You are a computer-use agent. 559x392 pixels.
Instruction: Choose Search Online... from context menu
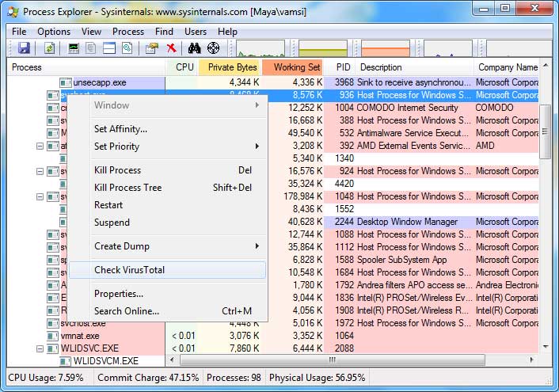pyautogui.click(x=167, y=311)
